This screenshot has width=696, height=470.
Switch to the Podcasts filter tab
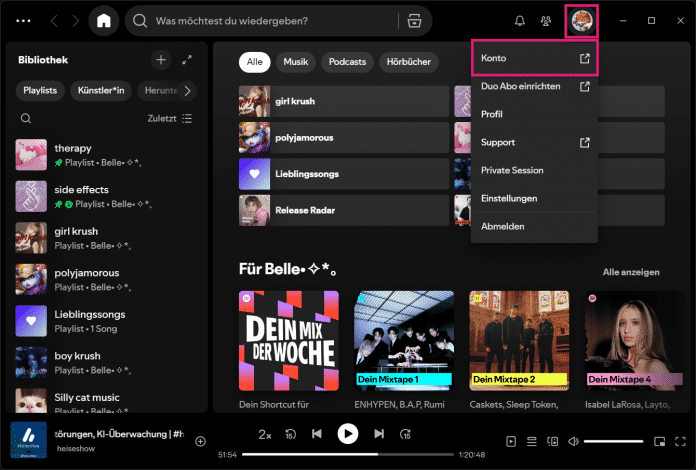tap(347, 62)
